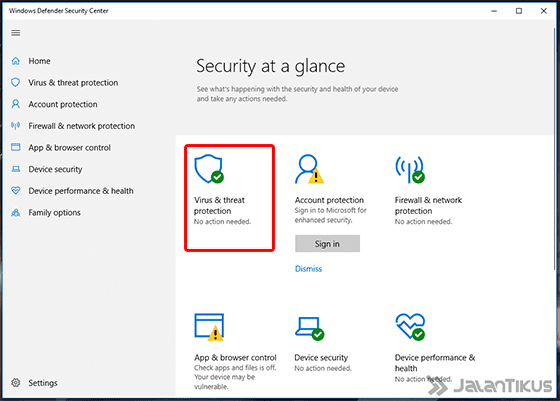Image resolution: width=560 pixels, height=401 pixels.
Task: Go to Home in the sidebar
Action: [39, 61]
